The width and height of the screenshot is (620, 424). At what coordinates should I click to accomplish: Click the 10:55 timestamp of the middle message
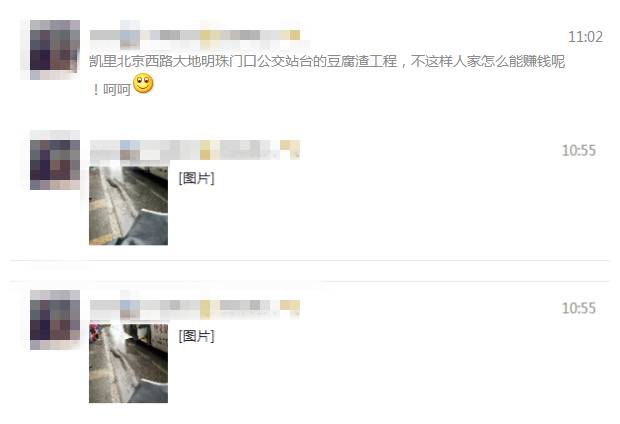tap(579, 150)
